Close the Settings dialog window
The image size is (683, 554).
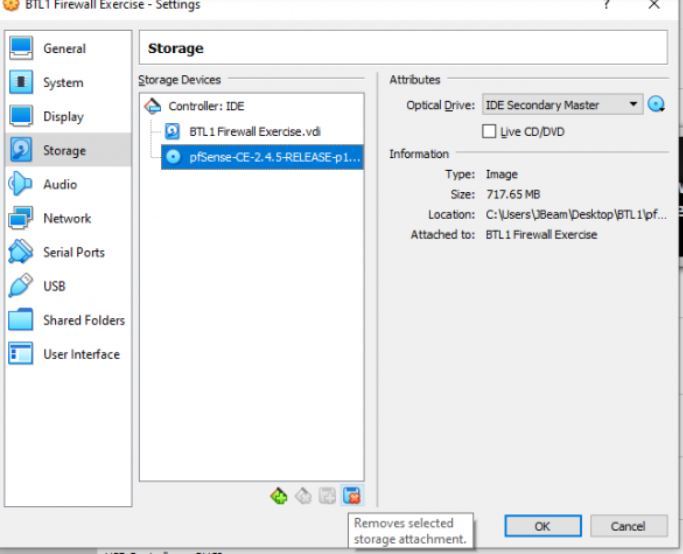(x=654, y=5)
